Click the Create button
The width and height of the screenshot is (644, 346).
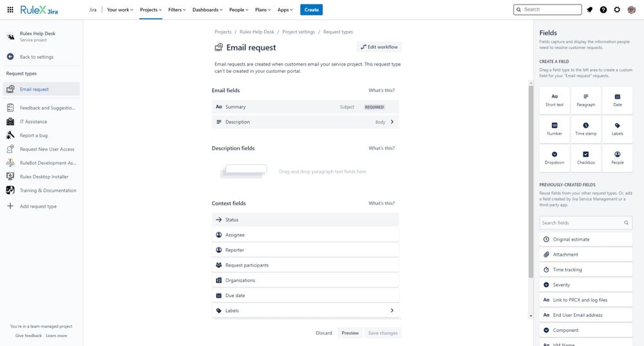click(x=311, y=10)
